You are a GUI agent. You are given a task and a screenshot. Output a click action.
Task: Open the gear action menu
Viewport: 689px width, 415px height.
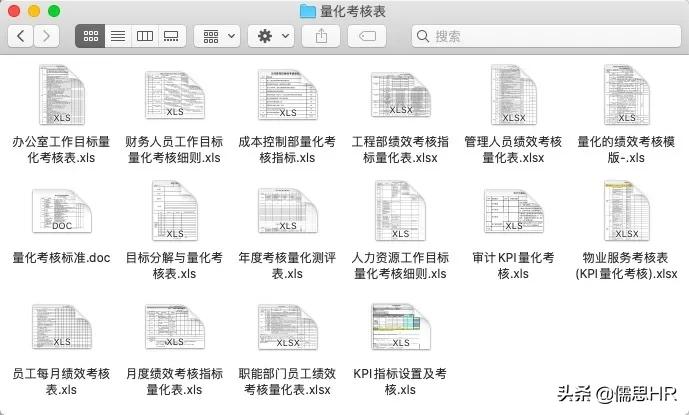coord(271,36)
